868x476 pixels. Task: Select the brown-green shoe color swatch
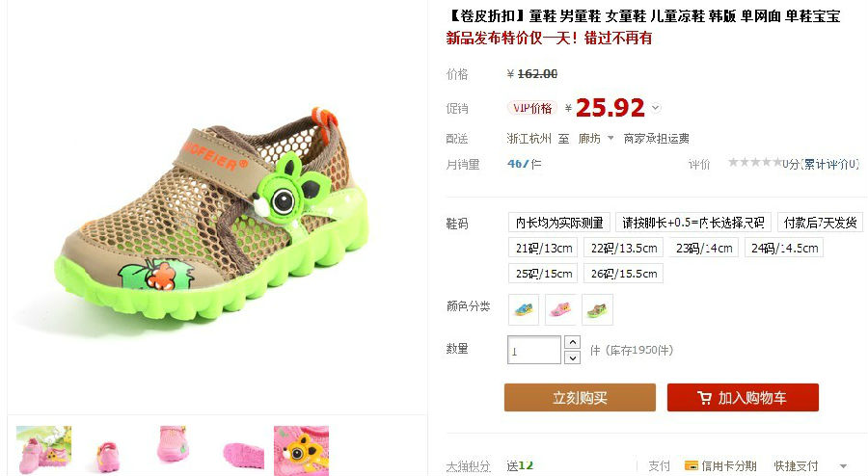(597, 309)
